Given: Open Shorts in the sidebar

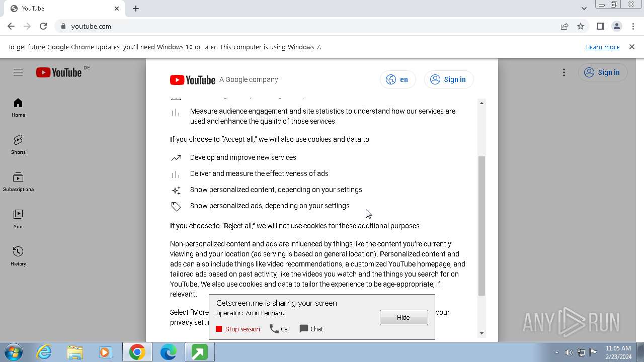Looking at the screenshot, I should (x=18, y=145).
